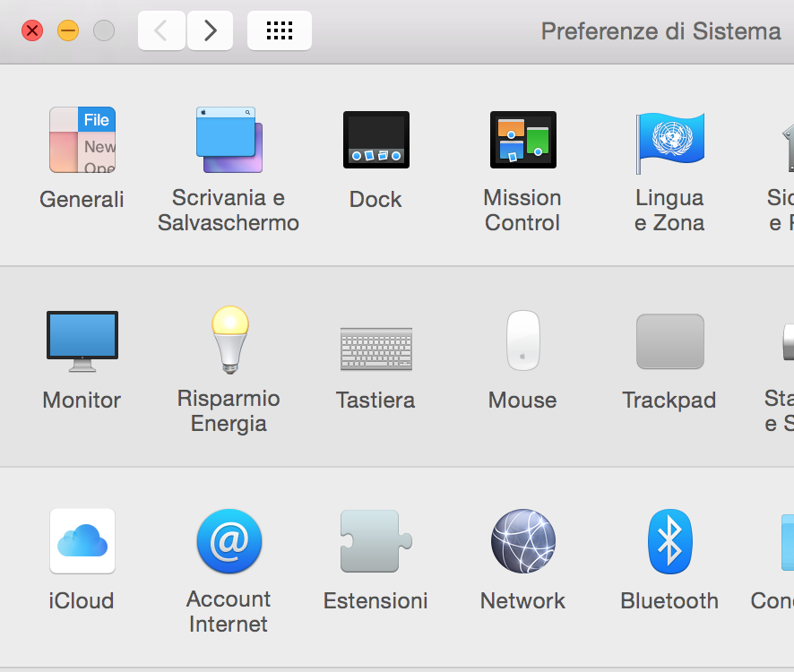The height and width of the screenshot is (672, 794).
Task: Open Mission Control preferences
Action: [523, 140]
